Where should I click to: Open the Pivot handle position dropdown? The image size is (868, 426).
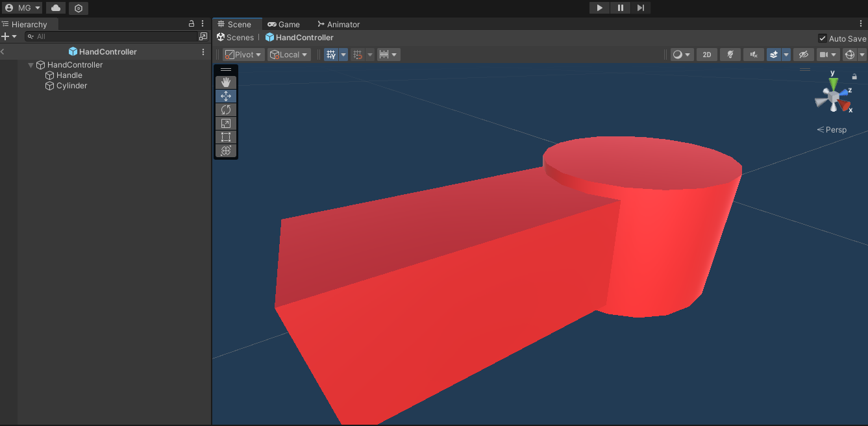[243, 55]
